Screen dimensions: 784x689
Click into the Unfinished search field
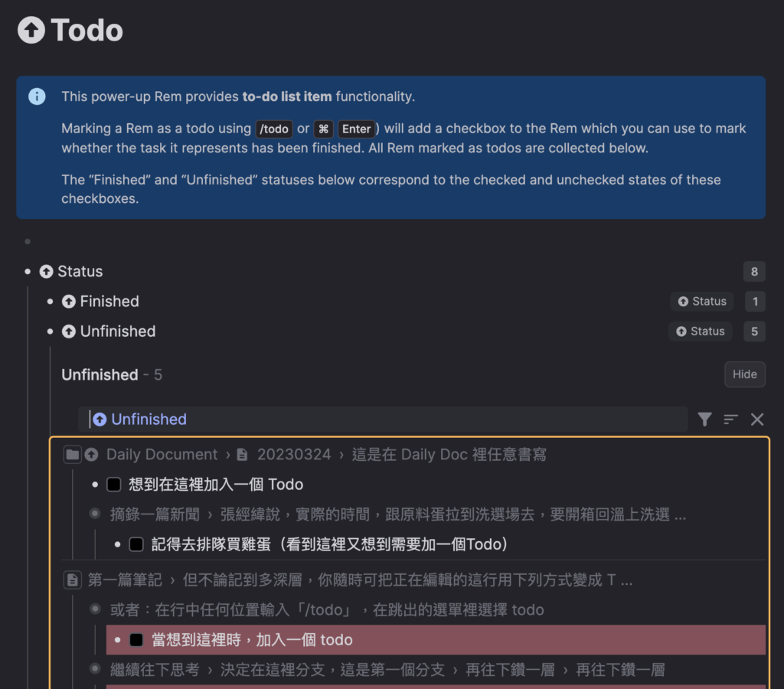pyautogui.click(x=383, y=419)
